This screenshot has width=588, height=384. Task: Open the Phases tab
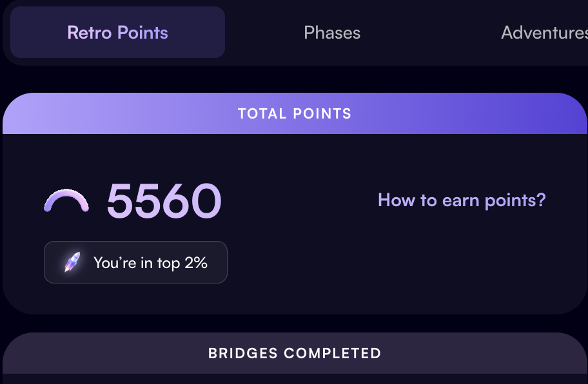[332, 33]
